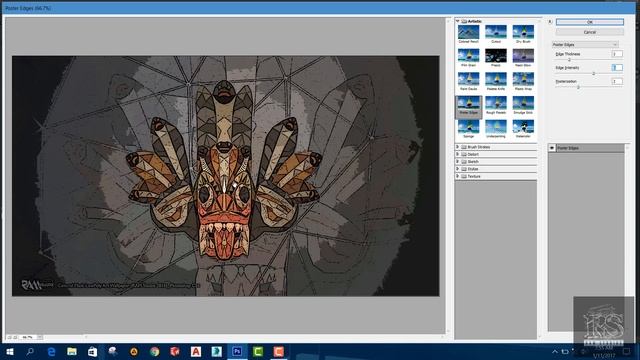This screenshot has width=640, height=360.
Task: Hide the filter thumbnails panel with the collapse arrow
Action: point(550,22)
